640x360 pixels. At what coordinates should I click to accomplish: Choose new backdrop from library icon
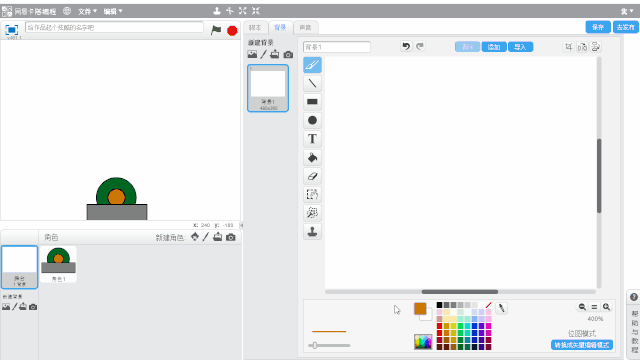coord(252,54)
